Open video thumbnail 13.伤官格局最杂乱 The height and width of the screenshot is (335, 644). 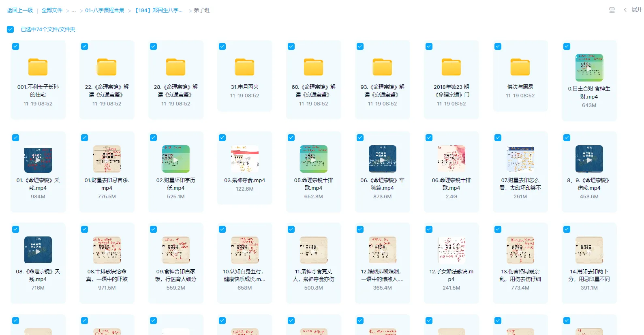pos(520,250)
